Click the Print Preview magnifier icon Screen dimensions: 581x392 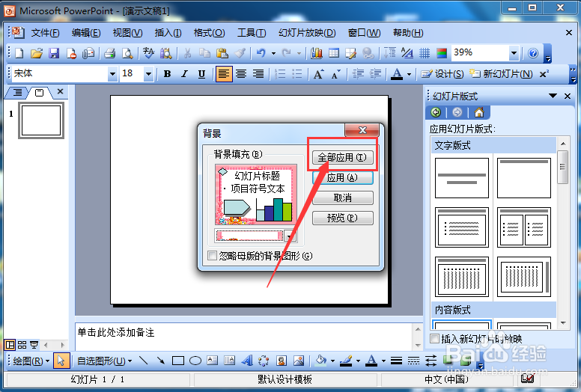click(x=127, y=54)
